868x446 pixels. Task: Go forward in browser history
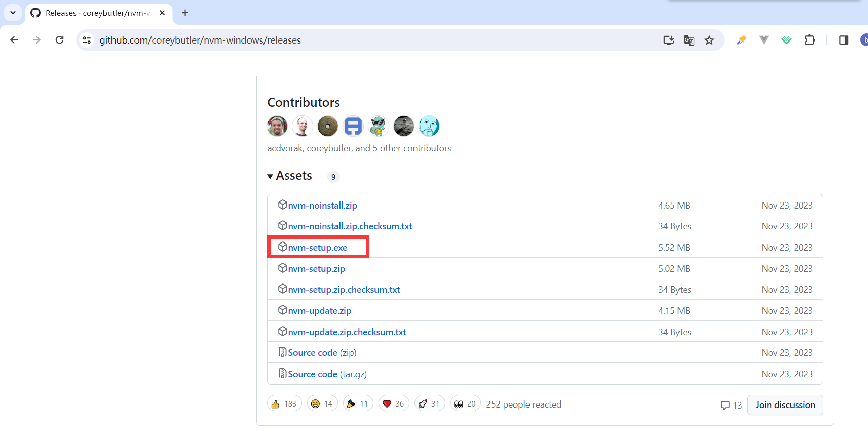36,40
